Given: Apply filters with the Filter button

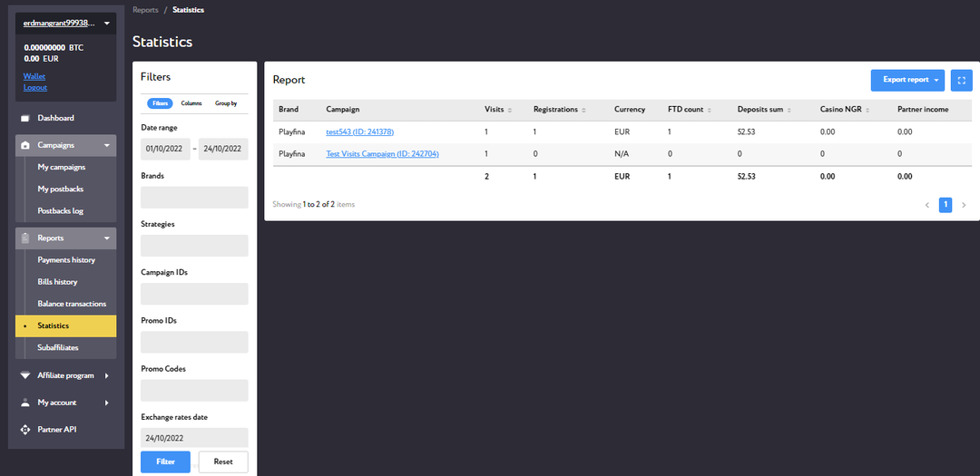Looking at the screenshot, I should (165, 461).
